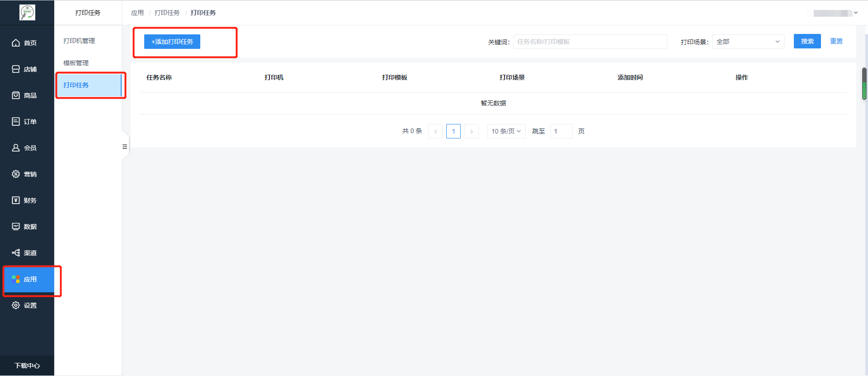Open the 模板管理 menu item
The width and height of the screenshot is (868, 376).
pos(76,63)
